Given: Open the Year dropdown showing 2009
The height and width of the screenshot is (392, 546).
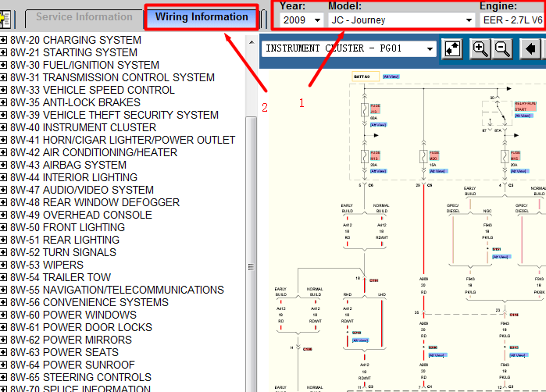Looking at the screenshot, I should point(302,20).
